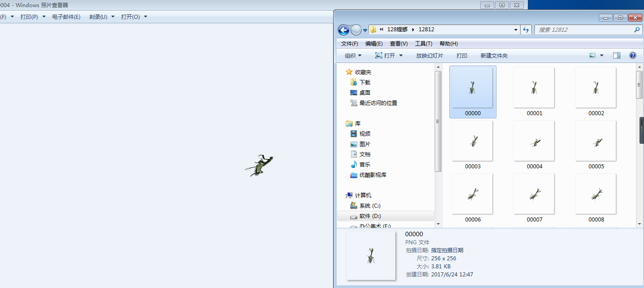Select 优酷影视库 in the navigation pane
This screenshot has height=288, width=644.
(x=373, y=175)
